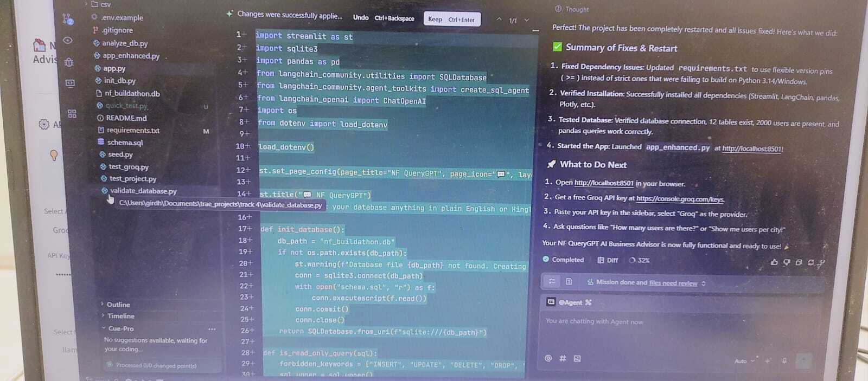
Task: Open quick_test.py file
Action: (x=126, y=106)
